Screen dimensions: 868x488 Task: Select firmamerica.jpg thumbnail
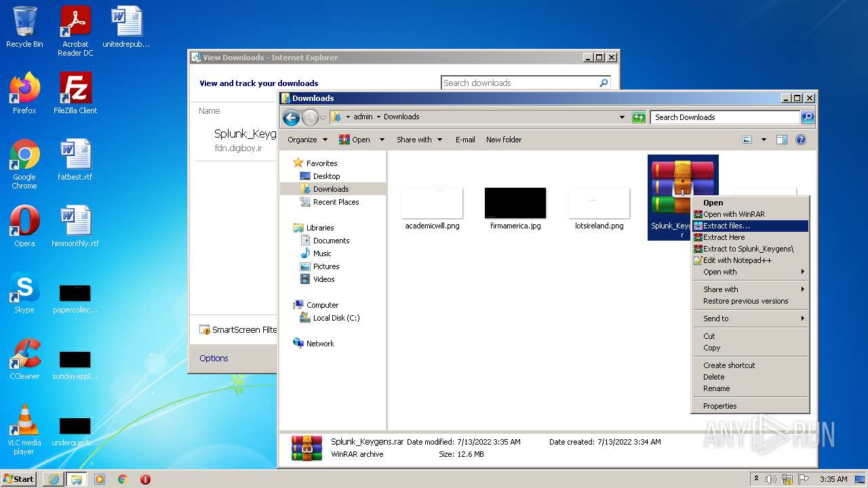tap(515, 209)
